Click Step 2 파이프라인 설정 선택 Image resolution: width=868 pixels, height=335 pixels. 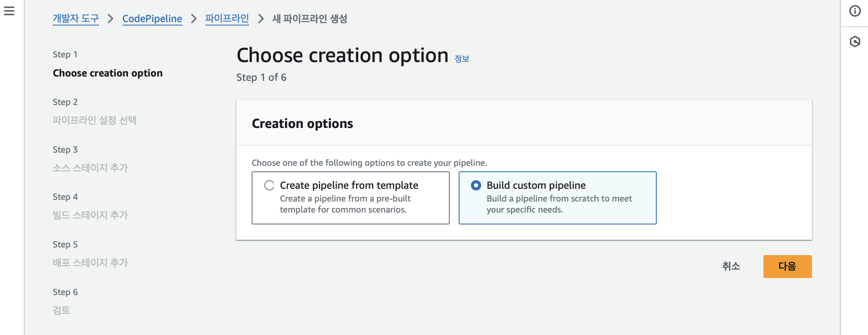pos(94,120)
